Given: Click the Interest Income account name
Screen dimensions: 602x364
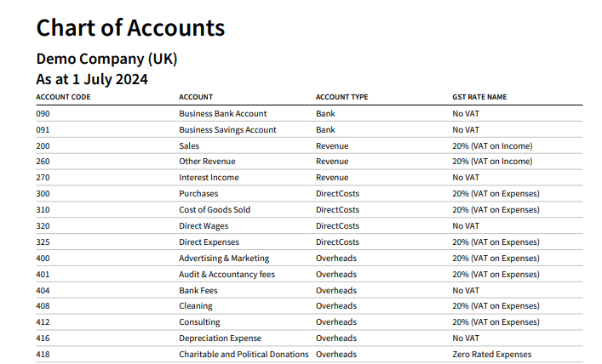Looking at the screenshot, I should (x=209, y=178).
